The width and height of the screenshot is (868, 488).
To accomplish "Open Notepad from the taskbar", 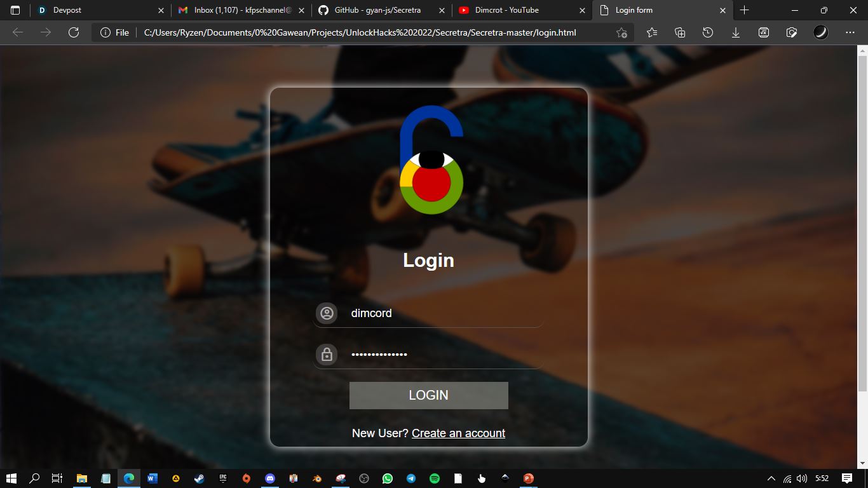I will tap(105, 478).
